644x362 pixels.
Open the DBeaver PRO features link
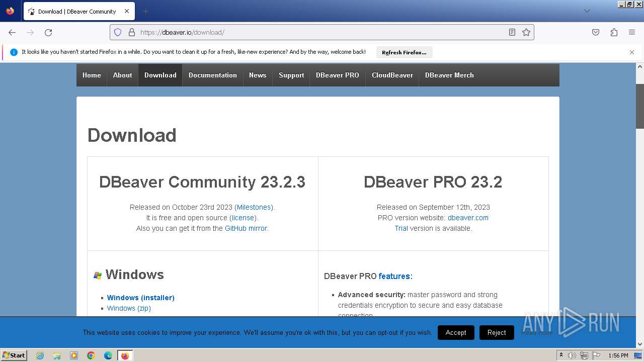click(394, 276)
